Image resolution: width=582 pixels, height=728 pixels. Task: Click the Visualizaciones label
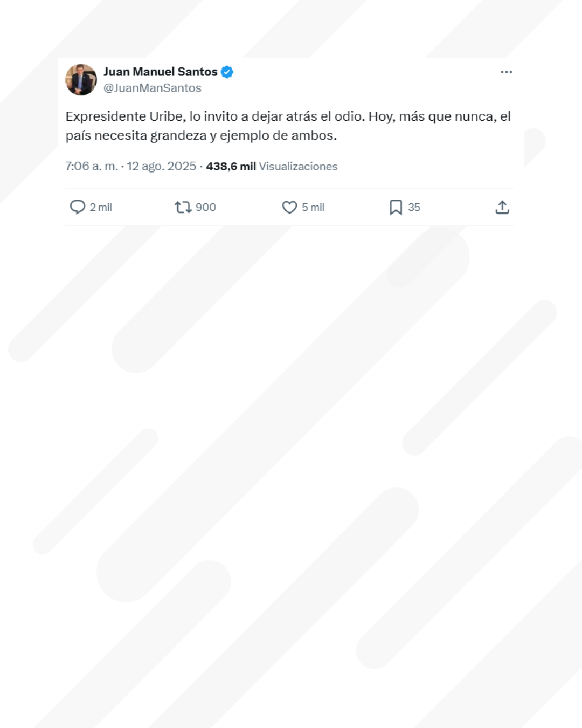pyautogui.click(x=298, y=166)
